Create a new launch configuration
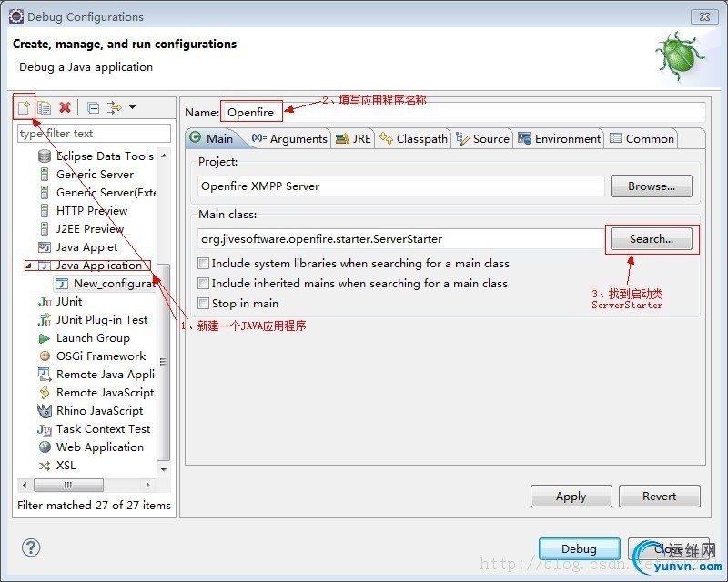This screenshot has width=728, height=582. click(24, 107)
